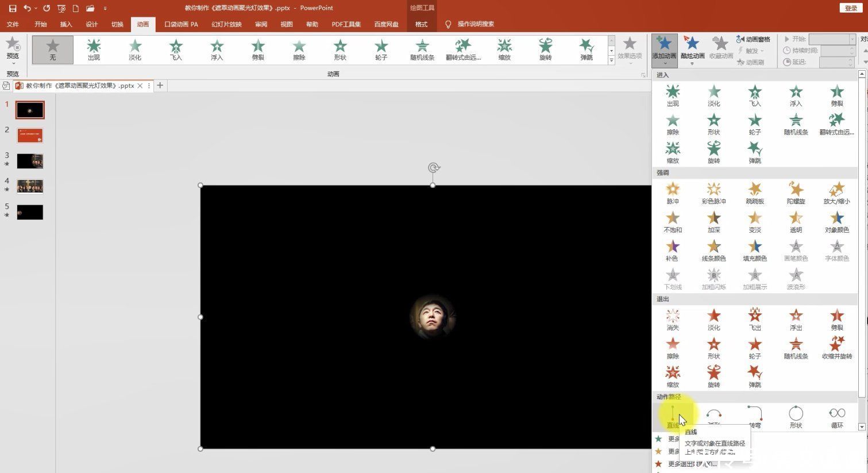
Task: Close the 遮罩动画聚光灯效果 document tab
Action: point(140,86)
